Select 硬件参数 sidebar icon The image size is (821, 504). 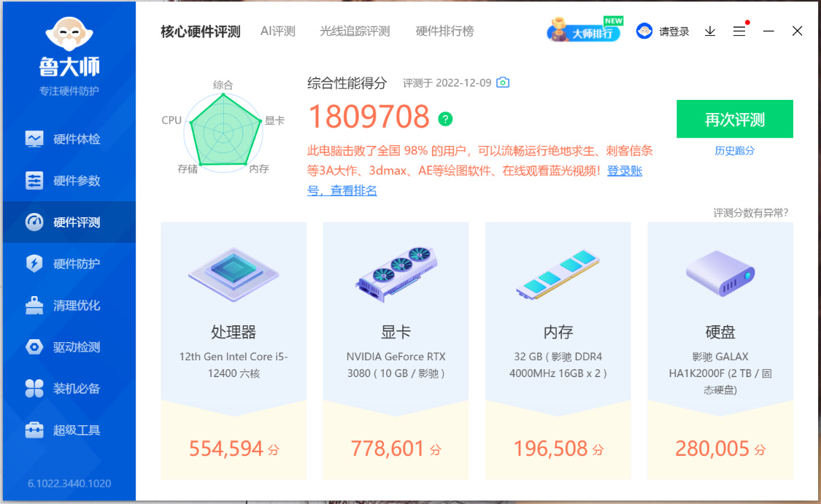[x=34, y=181]
